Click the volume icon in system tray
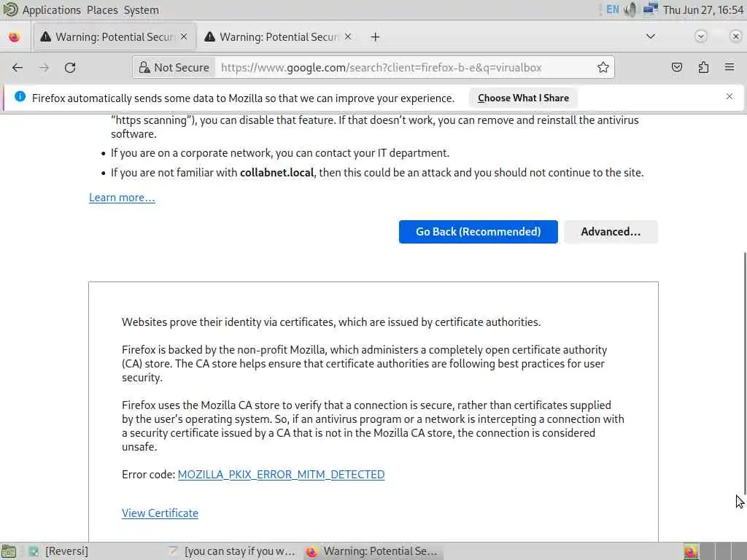The height and width of the screenshot is (560, 747). pos(630,9)
